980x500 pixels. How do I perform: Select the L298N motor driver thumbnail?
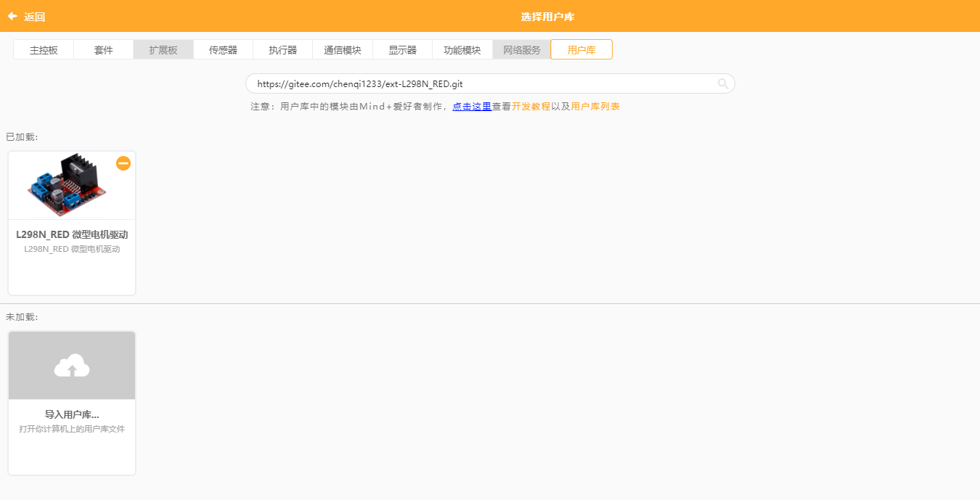pyautogui.click(x=67, y=186)
